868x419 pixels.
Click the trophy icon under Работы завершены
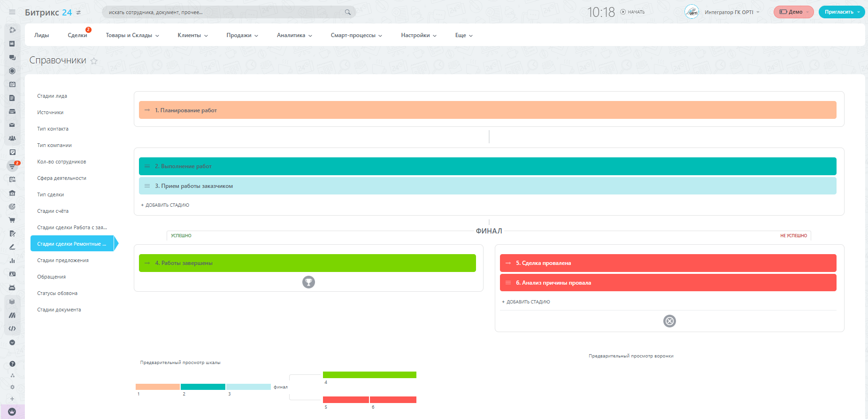(308, 282)
